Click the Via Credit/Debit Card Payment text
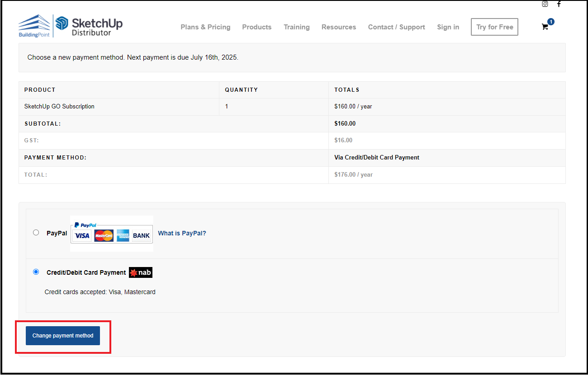This screenshot has height=375, width=588. point(377,158)
